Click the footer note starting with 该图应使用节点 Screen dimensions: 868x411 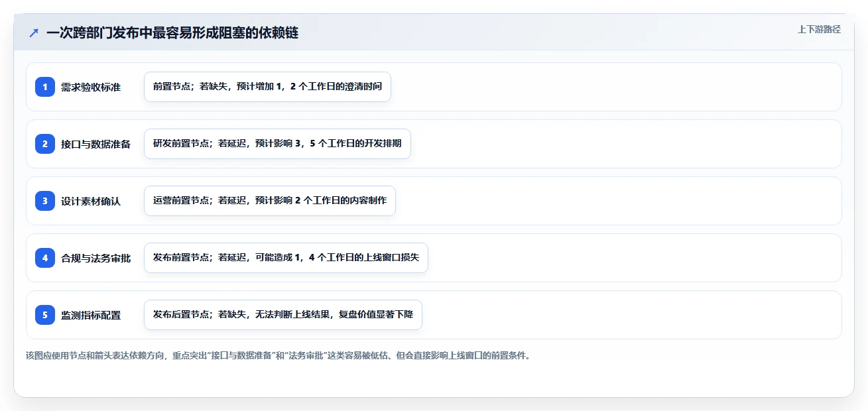pos(278,355)
